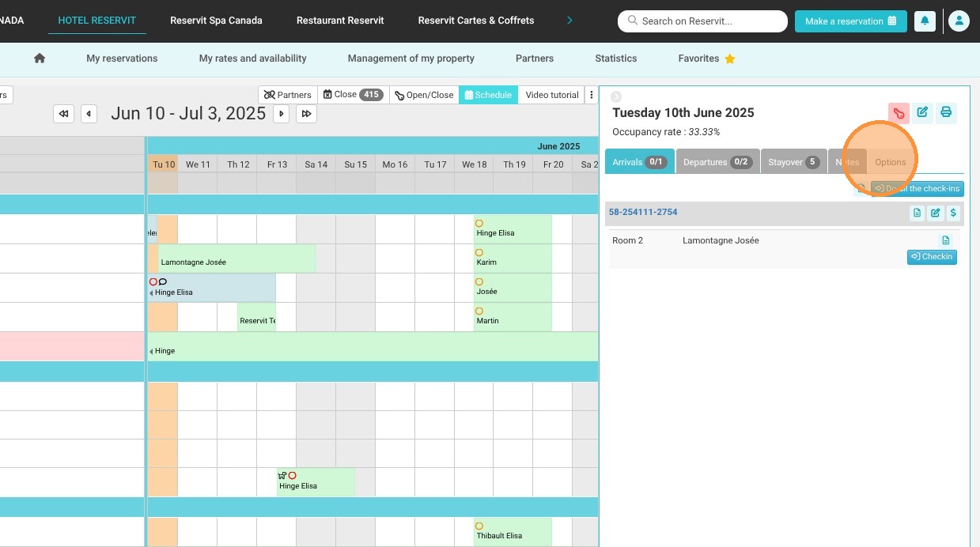
Task: Click Lamontagne Josée name in Room 2 row
Action: (721, 240)
